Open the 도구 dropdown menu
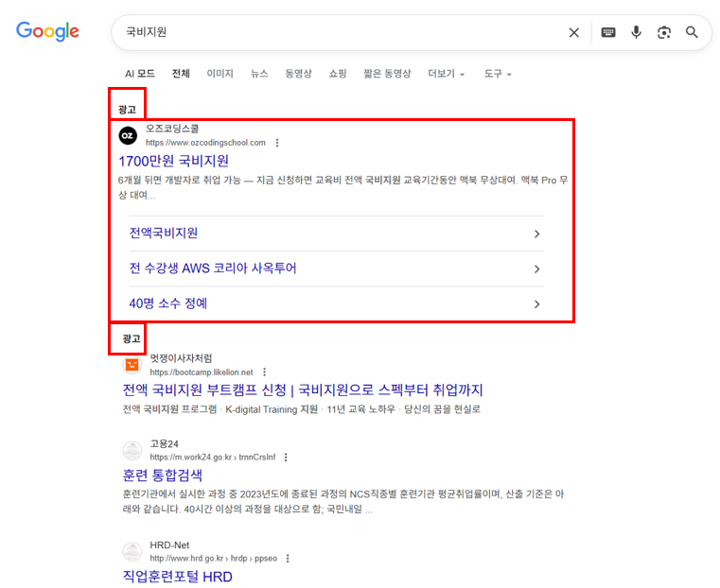 [498, 74]
